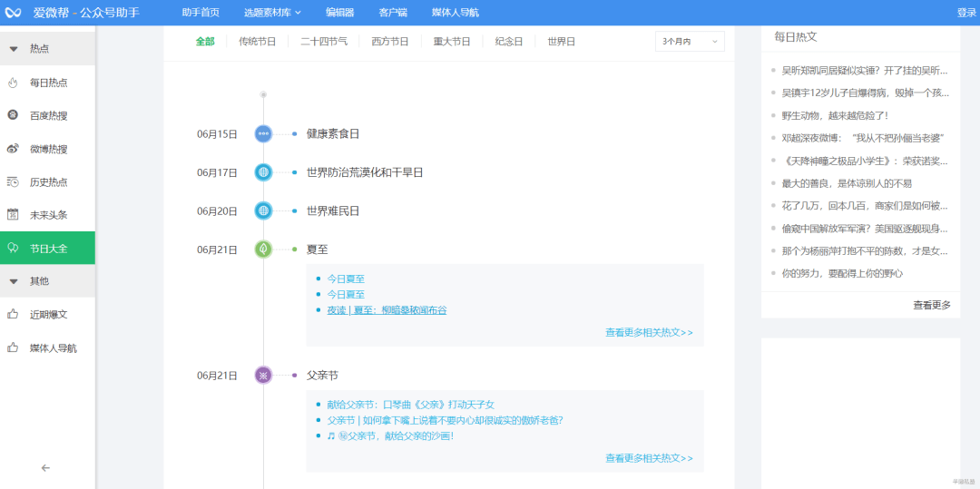Click 查看更多 under 每日热文

pyautogui.click(x=932, y=305)
